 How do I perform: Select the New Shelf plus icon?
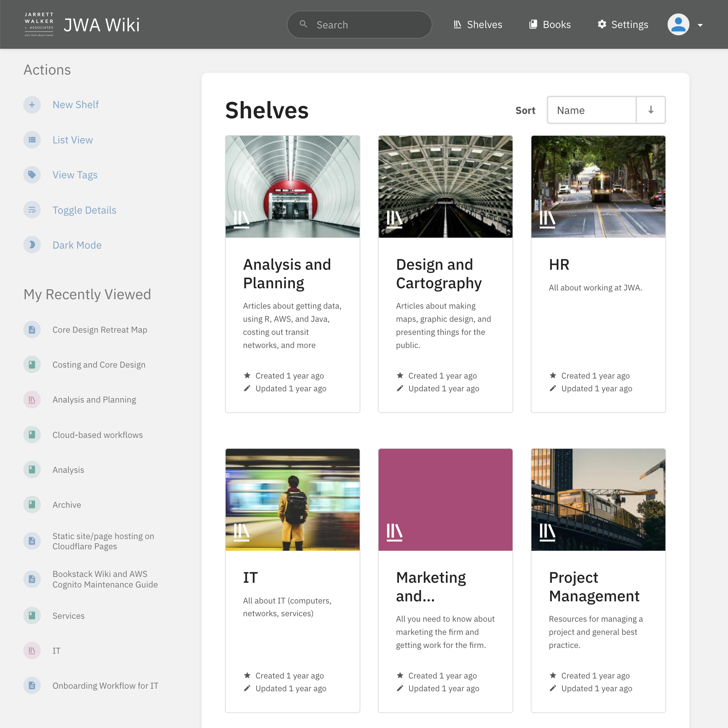pyautogui.click(x=32, y=105)
